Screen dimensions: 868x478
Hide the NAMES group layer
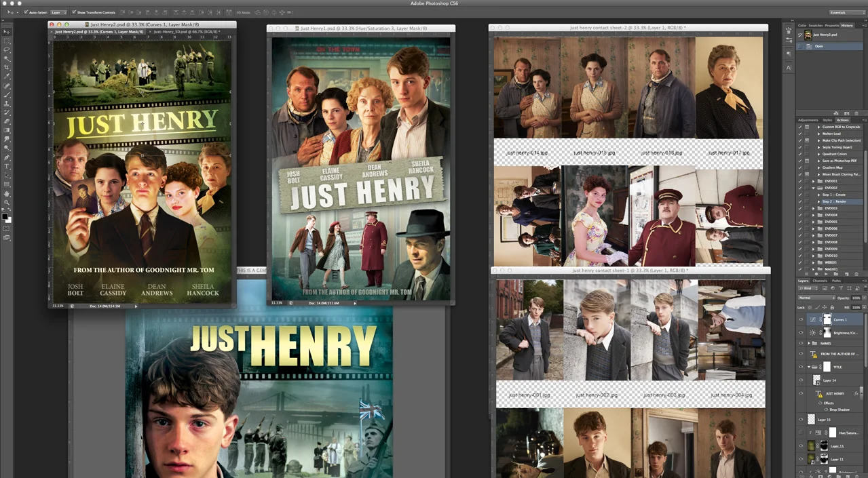(x=801, y=344)
